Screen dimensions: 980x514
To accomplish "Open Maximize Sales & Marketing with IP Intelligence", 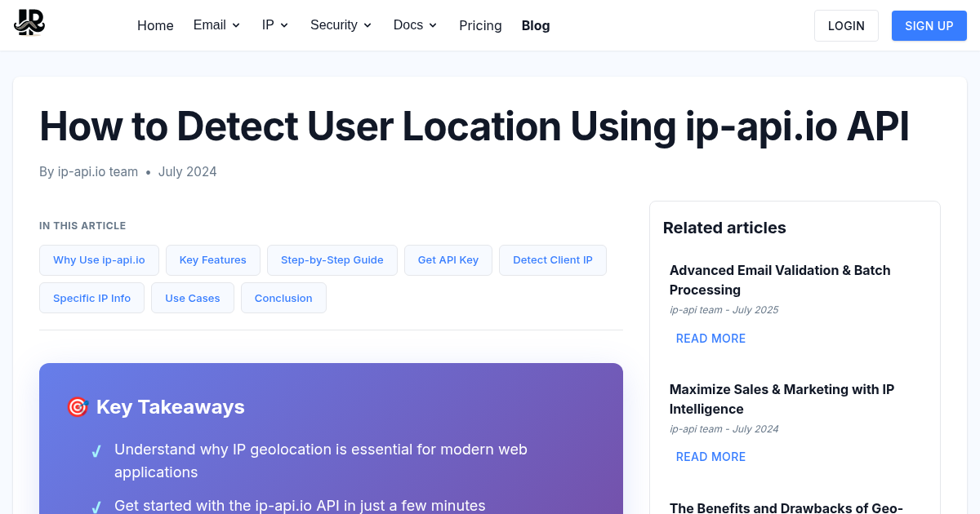I will tap(782, 399).
